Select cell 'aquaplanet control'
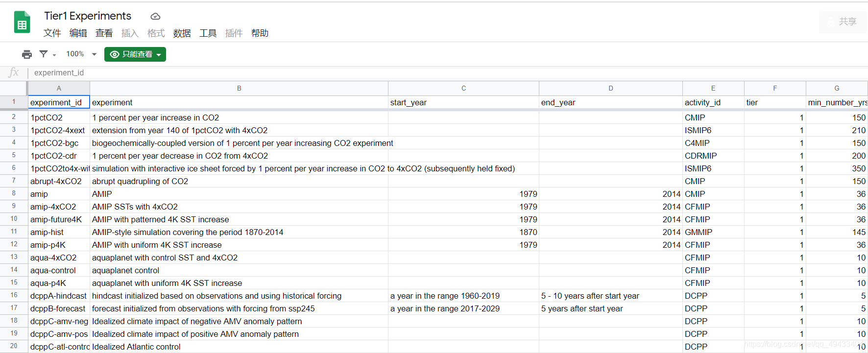The height and width of the screenshot is (353, 868). 239,270
